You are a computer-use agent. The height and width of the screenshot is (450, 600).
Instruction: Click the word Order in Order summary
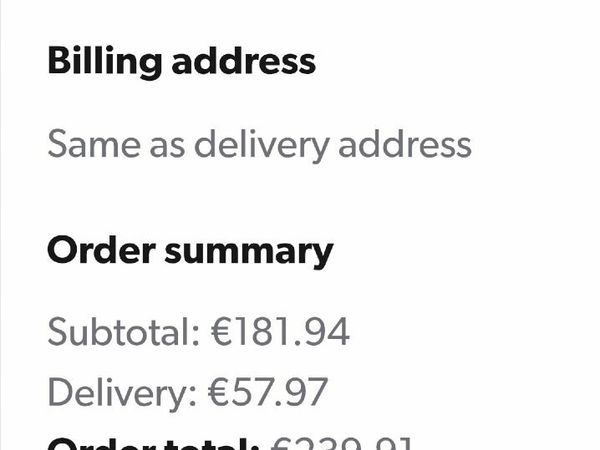(x=101, y=251)
